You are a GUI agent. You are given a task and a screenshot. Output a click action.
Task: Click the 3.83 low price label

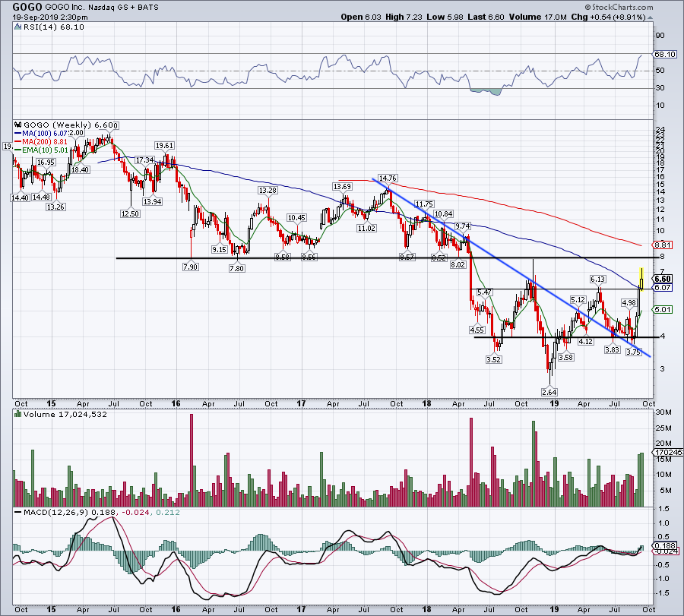coord(612,349)
